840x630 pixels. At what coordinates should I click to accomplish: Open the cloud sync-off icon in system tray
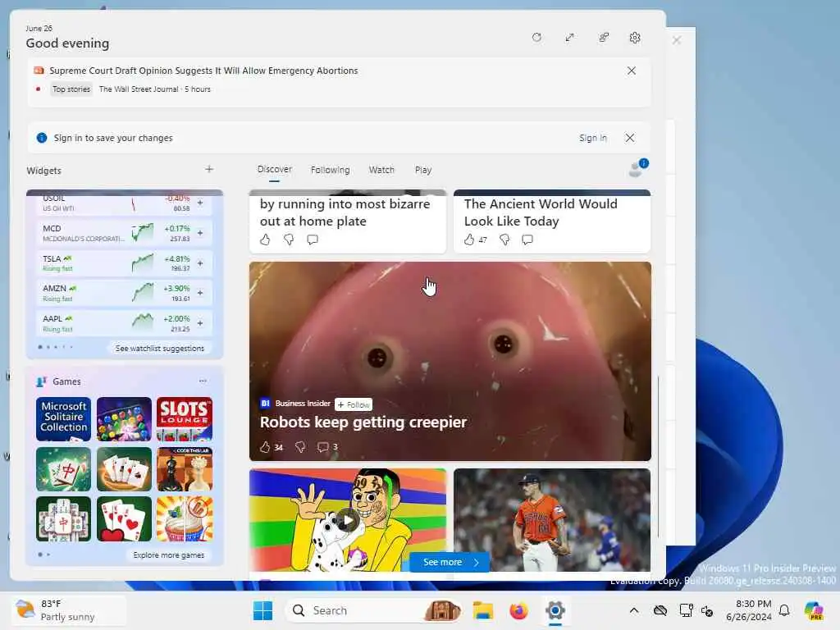pos(660,610)
